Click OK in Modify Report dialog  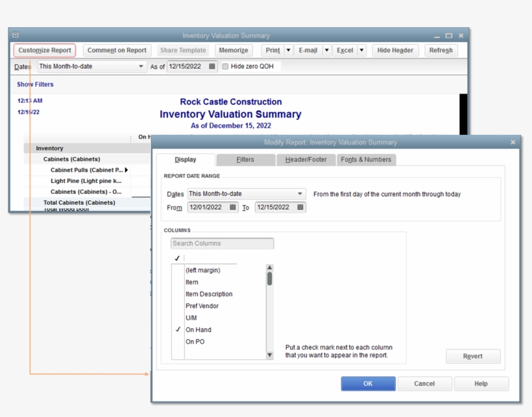(368, 383)
